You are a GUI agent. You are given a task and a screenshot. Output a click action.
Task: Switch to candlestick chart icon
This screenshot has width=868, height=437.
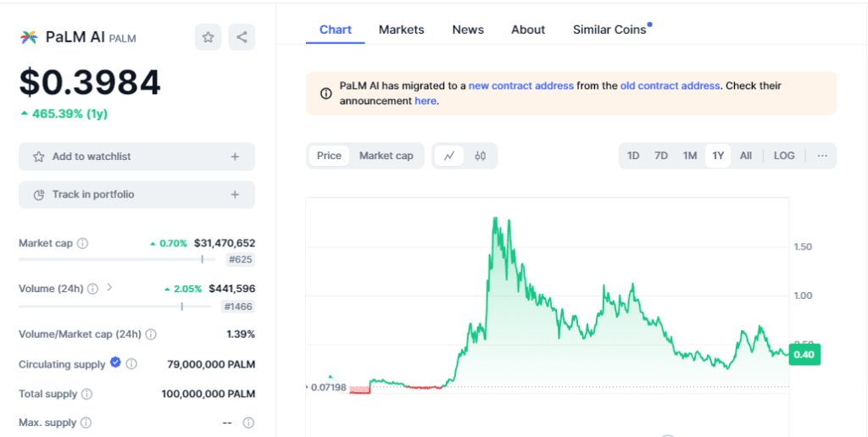481,156
